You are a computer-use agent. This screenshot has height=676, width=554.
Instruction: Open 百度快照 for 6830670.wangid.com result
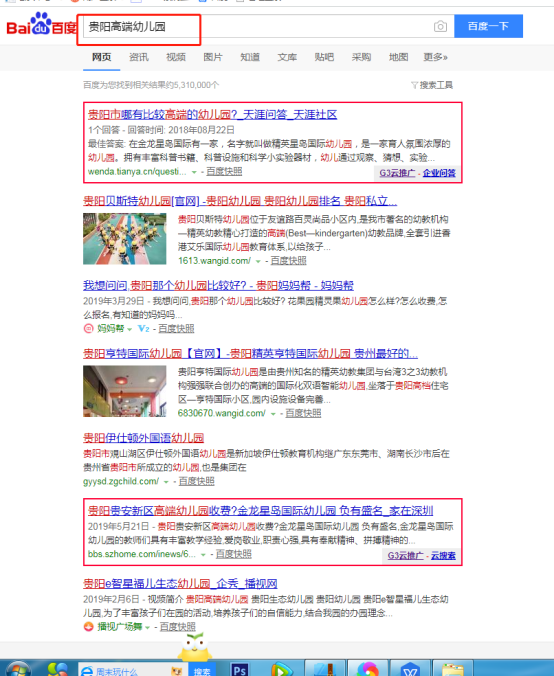point(303,413)
